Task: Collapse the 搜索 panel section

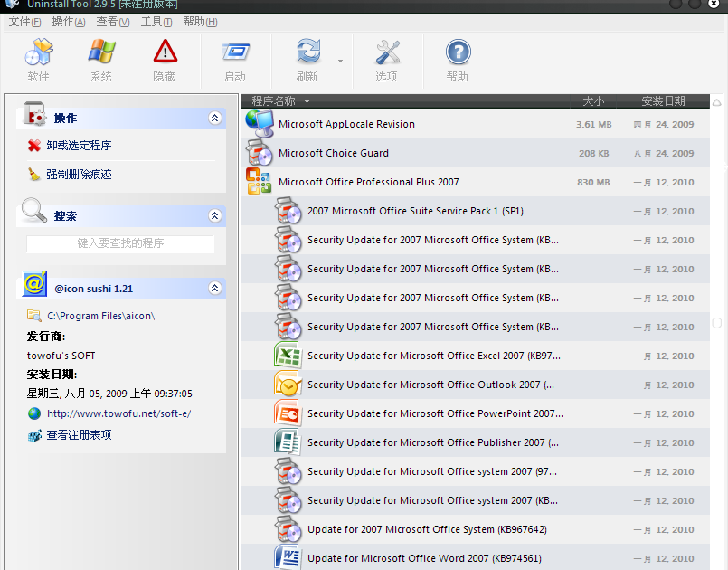Action: coord(214,215)
